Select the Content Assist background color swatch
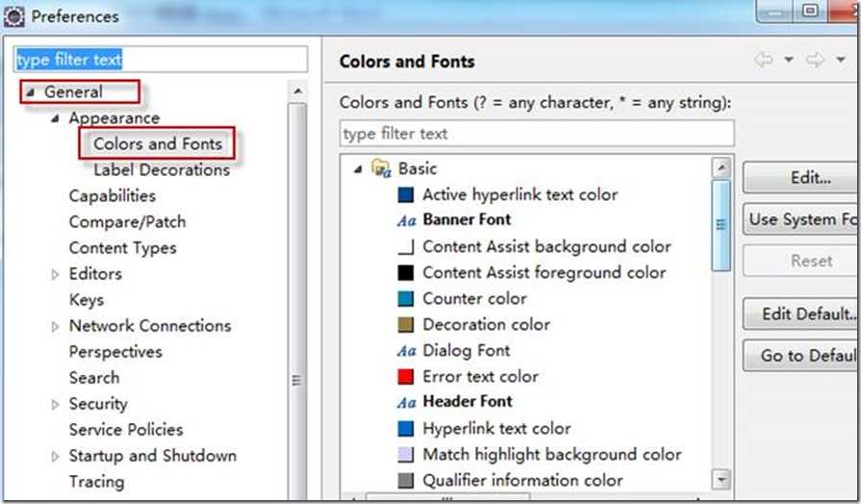861x504 pixels. [x=406, y=247]
